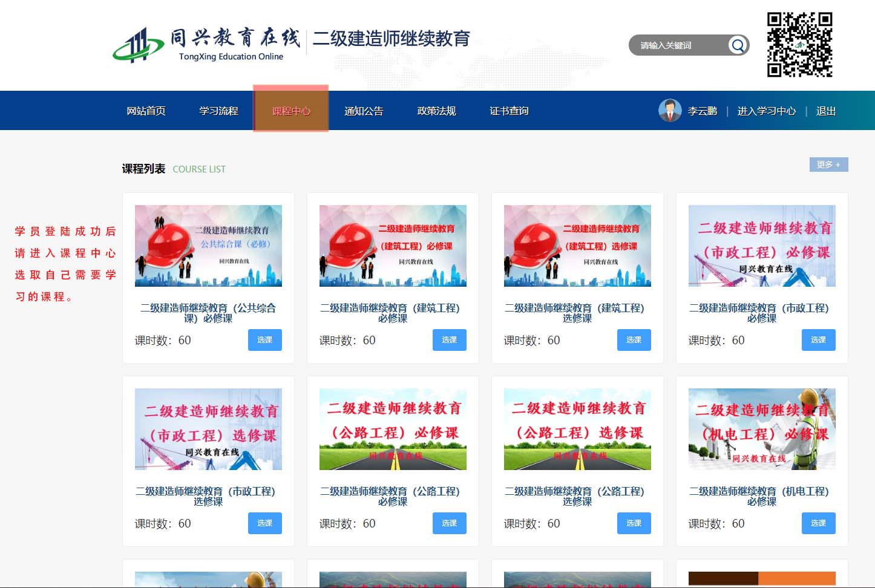This screenshot has width=875, height=588.
Task: Click the 二级建造师继续教育 header title
Action: click(392, 39)
